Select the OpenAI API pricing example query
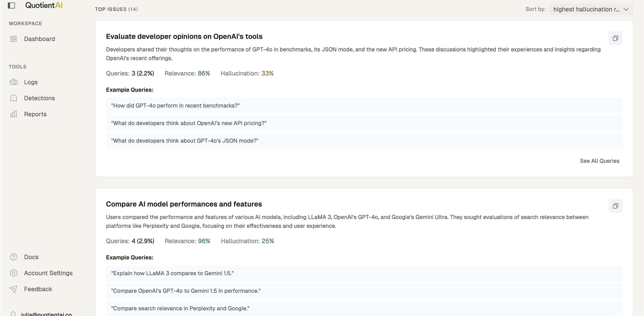Screen dimensions: 644x316 189,123
